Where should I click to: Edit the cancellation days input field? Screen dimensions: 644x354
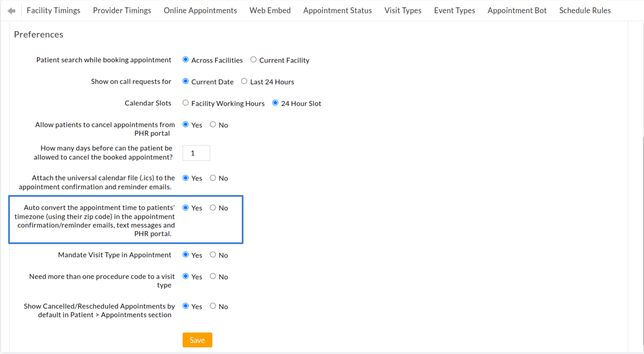point(196,153)
